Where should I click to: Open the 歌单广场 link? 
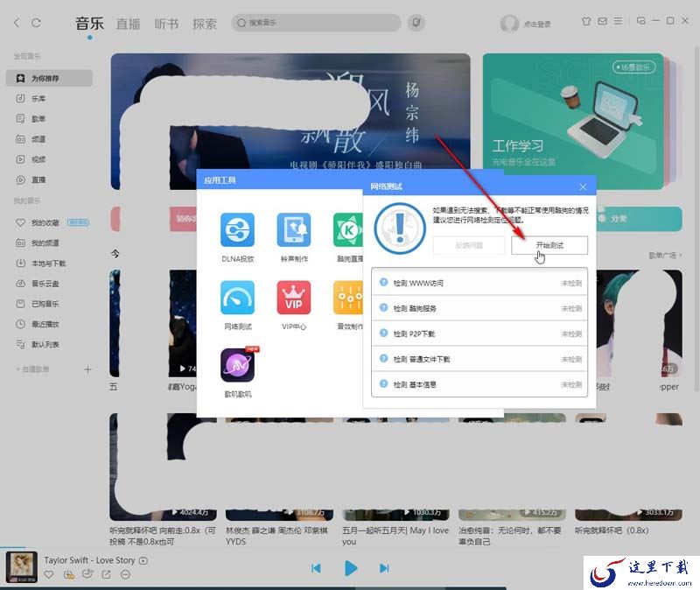[x=665, y=256]
